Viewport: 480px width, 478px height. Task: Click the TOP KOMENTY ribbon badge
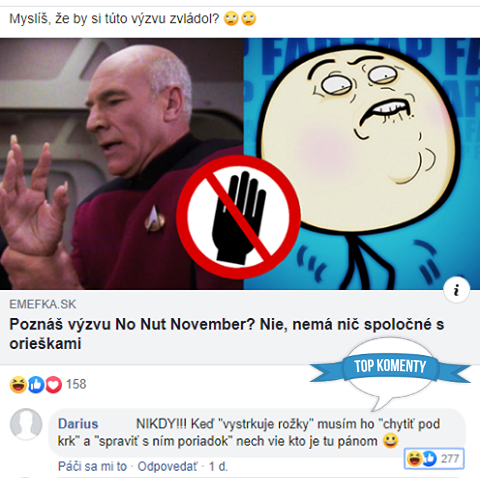390,366
